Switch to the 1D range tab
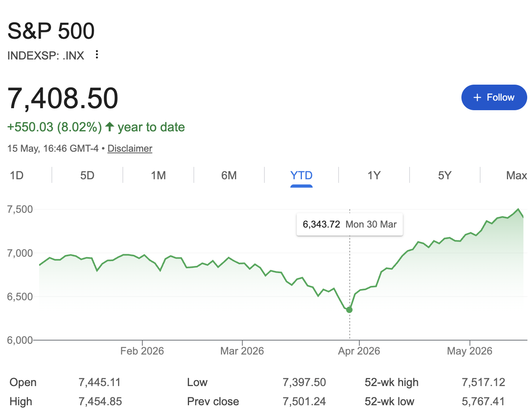This screenshot has width=532, height=420. [x=17, y=176]
